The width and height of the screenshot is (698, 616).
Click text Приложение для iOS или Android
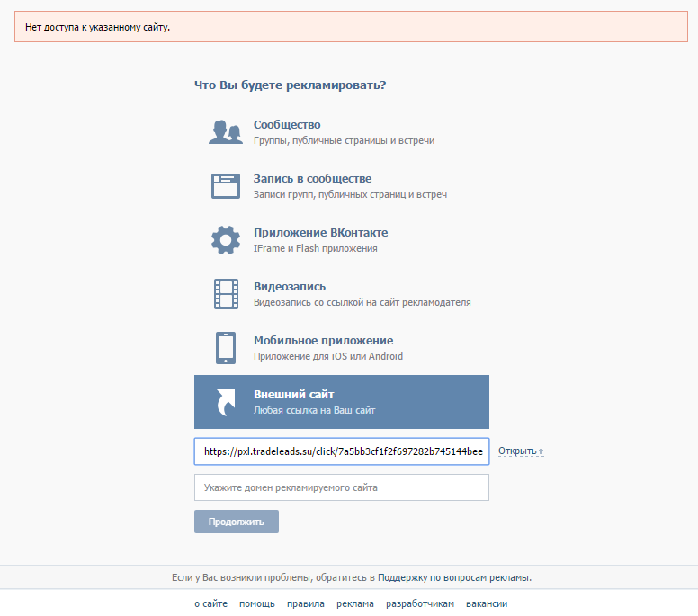click(x=328, y=356)
